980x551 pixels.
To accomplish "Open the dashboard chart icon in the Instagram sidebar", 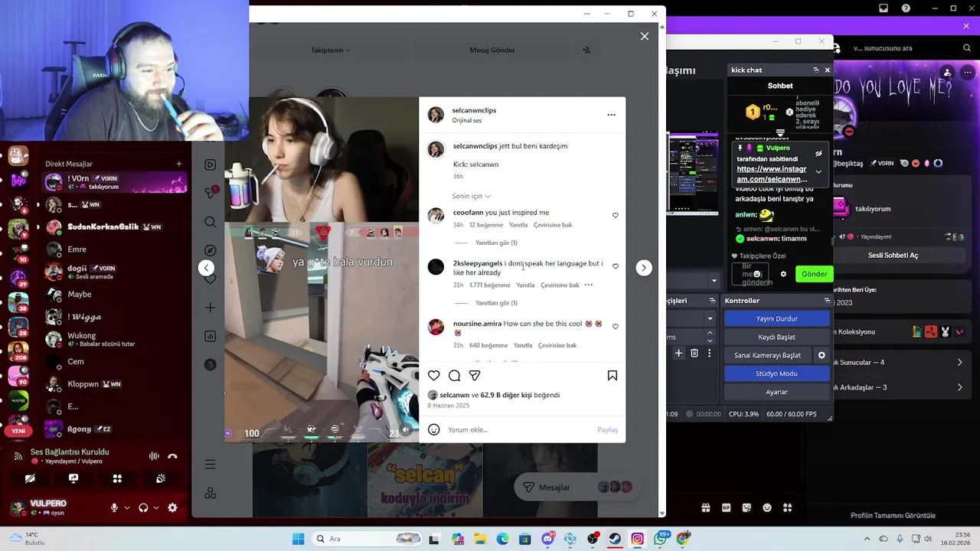I will pos(211,336).
